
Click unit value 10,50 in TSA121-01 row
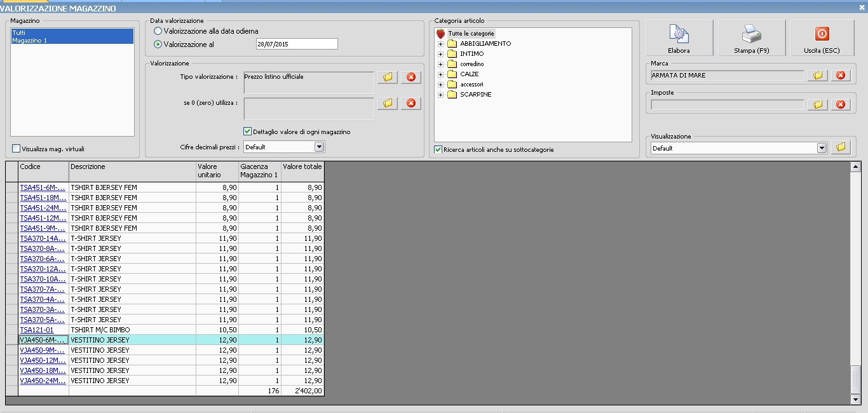[x=217, y=330]
